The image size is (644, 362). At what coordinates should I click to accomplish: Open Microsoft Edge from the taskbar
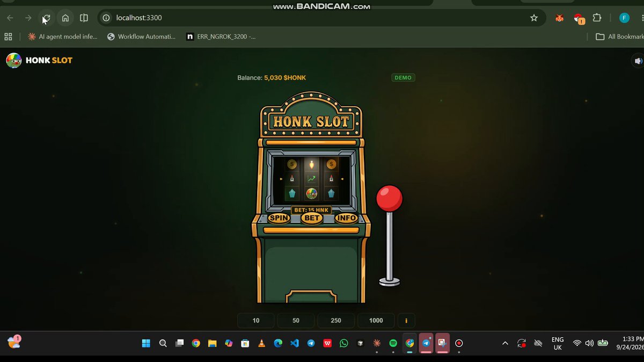(x=278, y=343)
